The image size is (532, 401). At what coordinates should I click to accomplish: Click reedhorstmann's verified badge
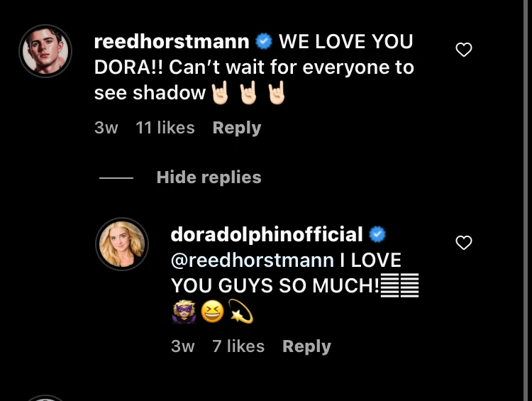tap(264, 42)
